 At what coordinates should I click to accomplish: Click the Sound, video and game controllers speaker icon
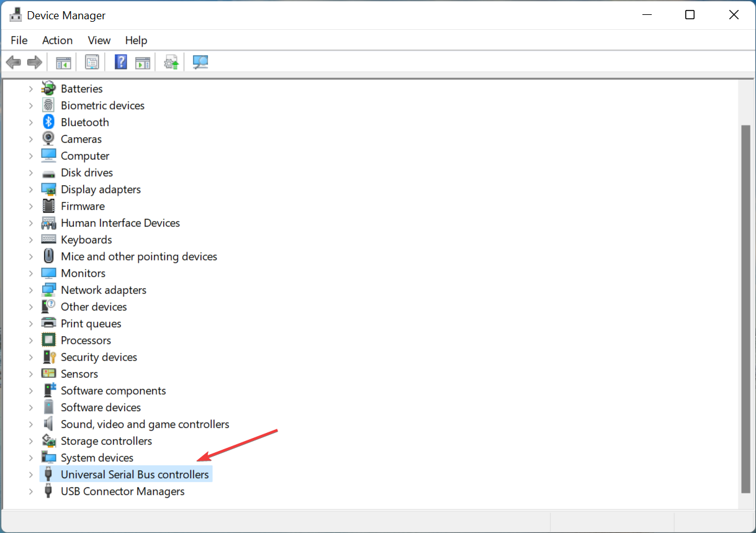click(x=48, y=424)
